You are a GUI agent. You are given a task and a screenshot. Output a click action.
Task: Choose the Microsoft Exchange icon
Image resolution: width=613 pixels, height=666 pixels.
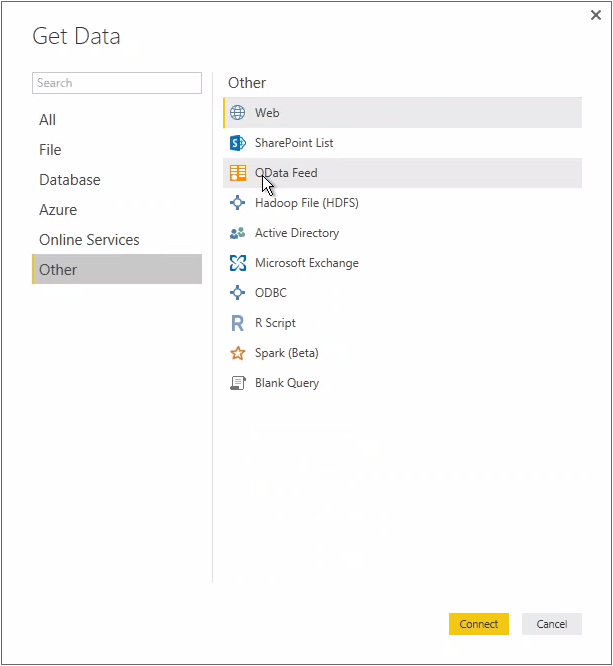tap(237, 263)
